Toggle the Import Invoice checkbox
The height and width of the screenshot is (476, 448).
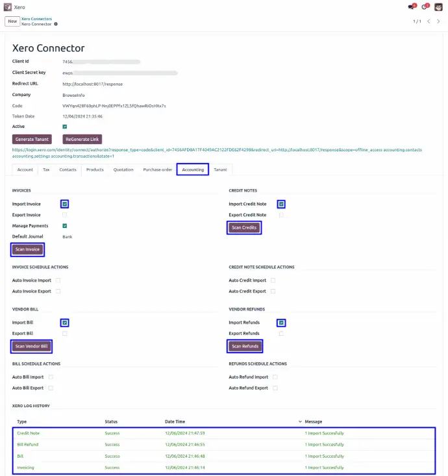(x=65, y=204)
